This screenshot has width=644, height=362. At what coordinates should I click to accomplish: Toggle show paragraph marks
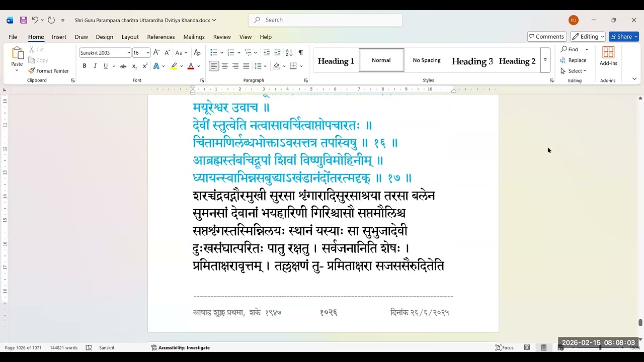point(300,53)
